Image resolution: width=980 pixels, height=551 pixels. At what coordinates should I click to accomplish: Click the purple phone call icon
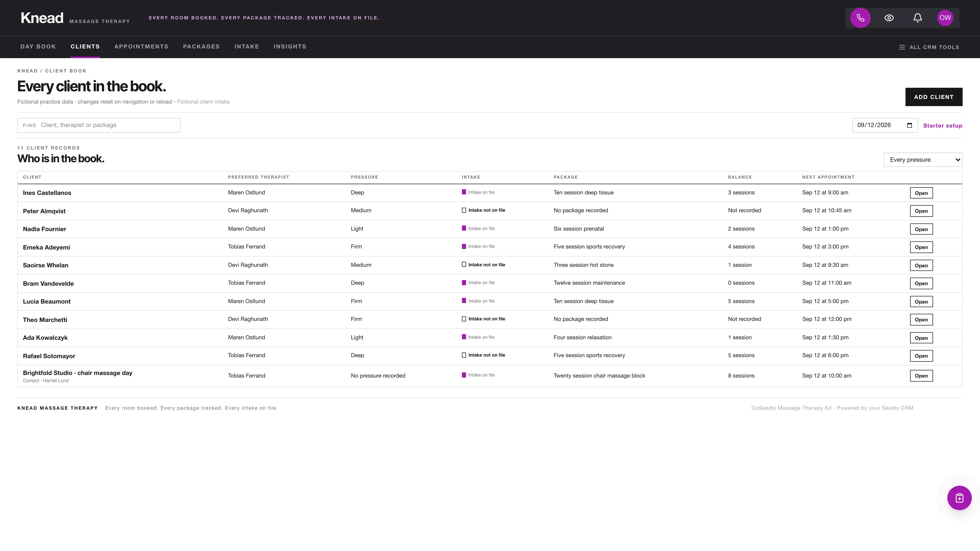[x=861, y=18]
